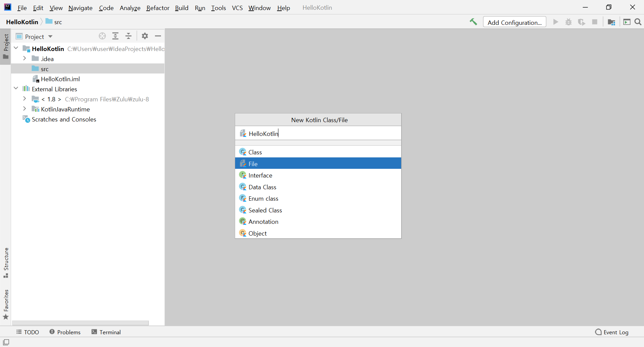Choose Object in the list

pyautogui.click(x=318, y=233)
